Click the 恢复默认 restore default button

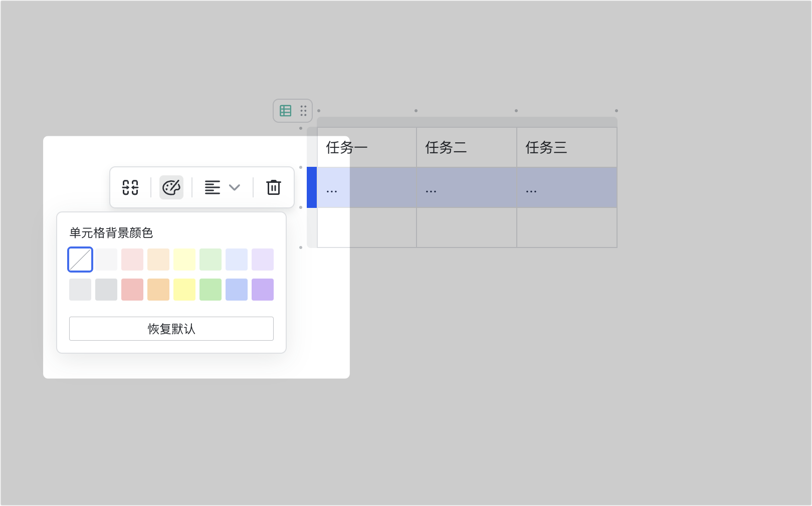click(171, 329)
